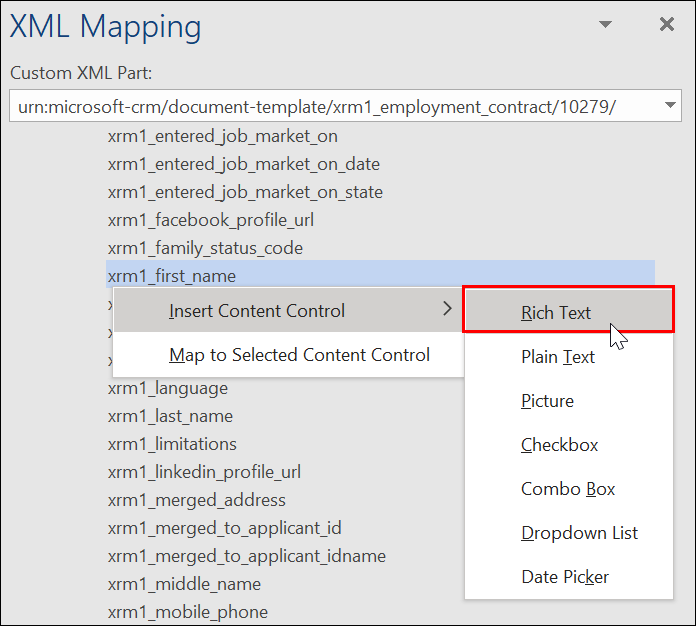
Task: Select Date Picker content control
Action: click(x=564, y=577)
